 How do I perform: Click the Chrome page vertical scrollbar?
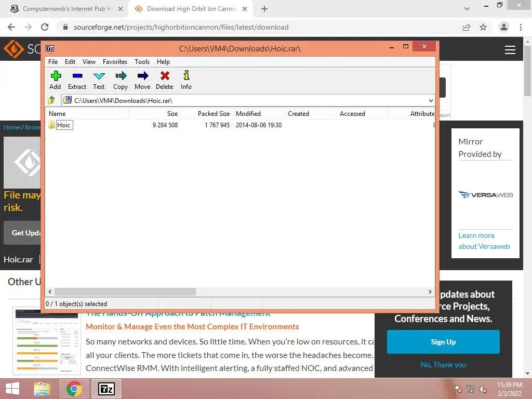coord(527,71)
